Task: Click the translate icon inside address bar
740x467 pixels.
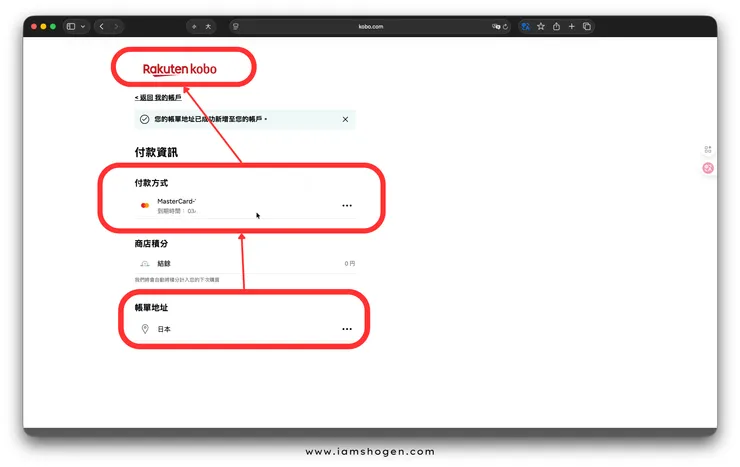Action: pyautogui.click(x=496, y=26)
